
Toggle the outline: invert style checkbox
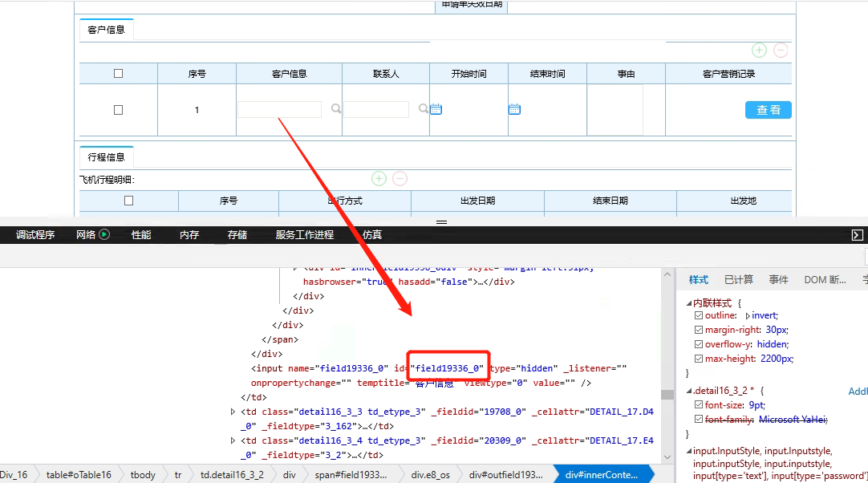coord(699,315)
